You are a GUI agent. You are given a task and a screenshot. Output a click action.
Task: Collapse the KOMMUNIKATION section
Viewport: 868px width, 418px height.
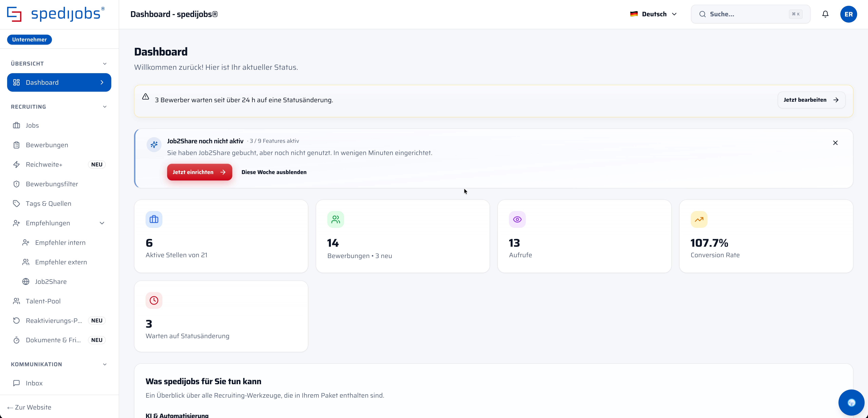click(105, 364)
